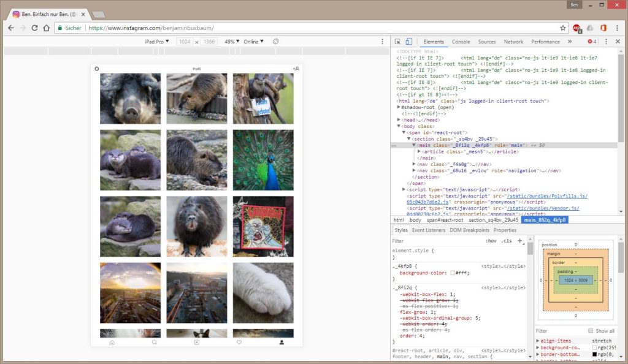
Task: Open the DevTools customize menu
Action: (x=606, y=42)
